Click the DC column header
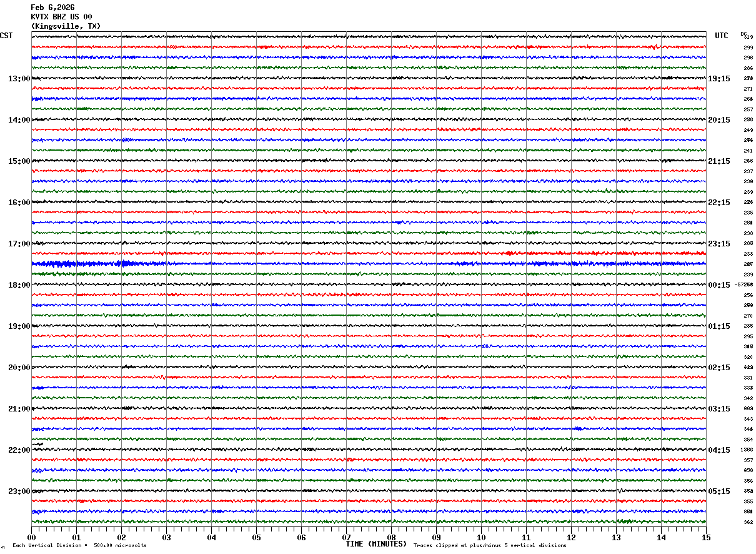 click(744, 34)
